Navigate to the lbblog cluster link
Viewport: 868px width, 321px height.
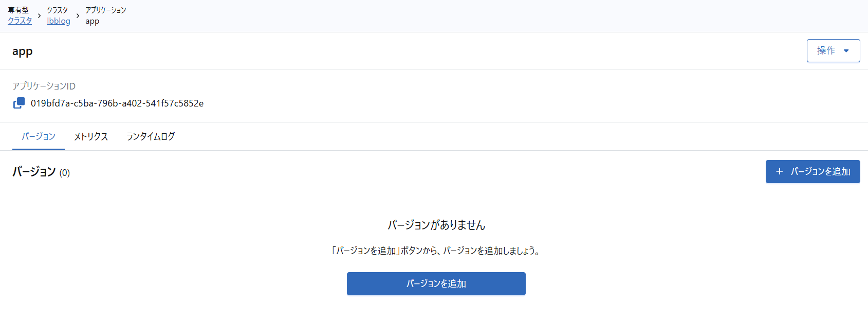coord(59,21)
